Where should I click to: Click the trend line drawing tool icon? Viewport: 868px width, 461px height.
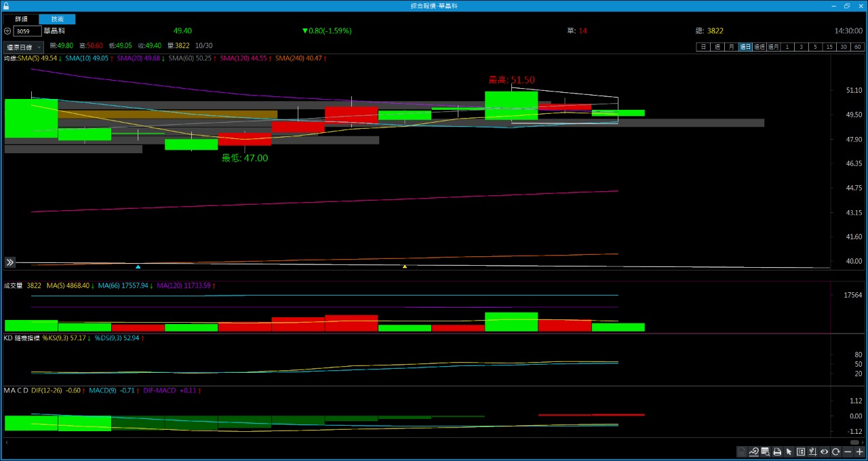point(753,452)
